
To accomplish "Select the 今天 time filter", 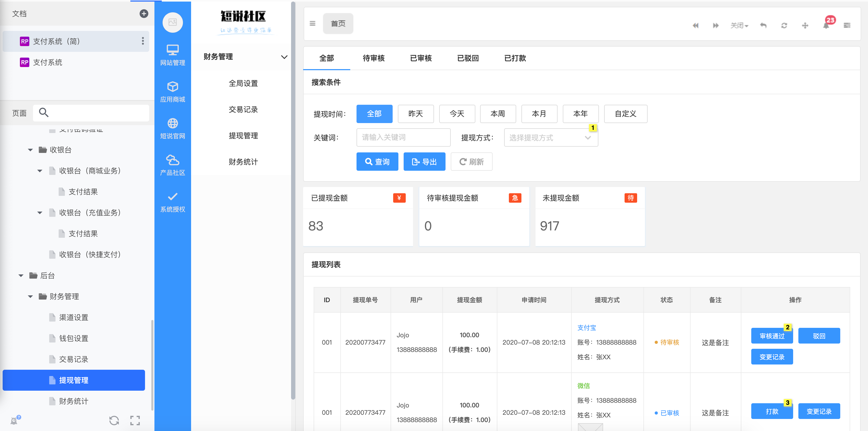I will click(457, 114).
